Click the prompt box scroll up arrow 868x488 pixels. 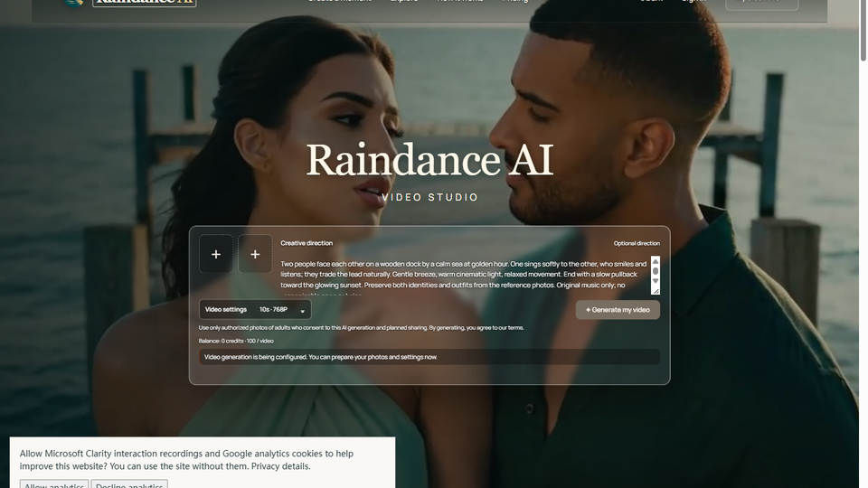(x=656, y=261)
